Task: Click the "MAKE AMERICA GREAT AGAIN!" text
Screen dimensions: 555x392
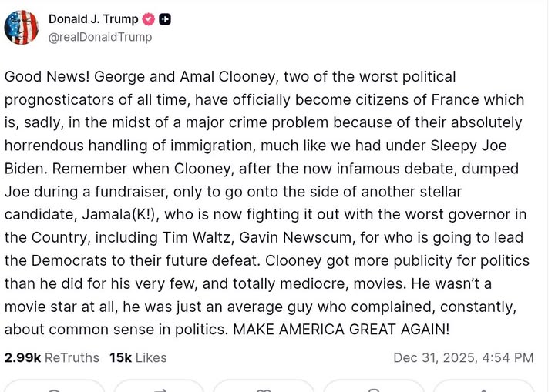Action: (341, 330)
